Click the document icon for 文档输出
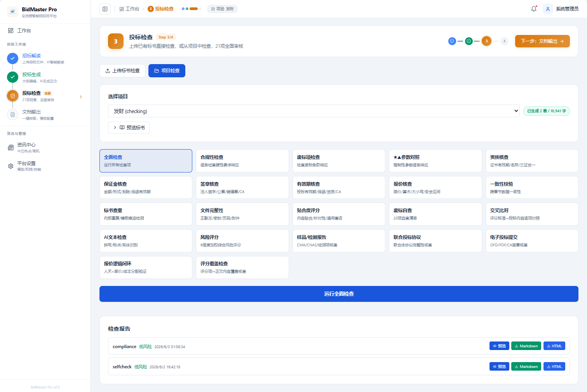 click(x=13, y=114)
